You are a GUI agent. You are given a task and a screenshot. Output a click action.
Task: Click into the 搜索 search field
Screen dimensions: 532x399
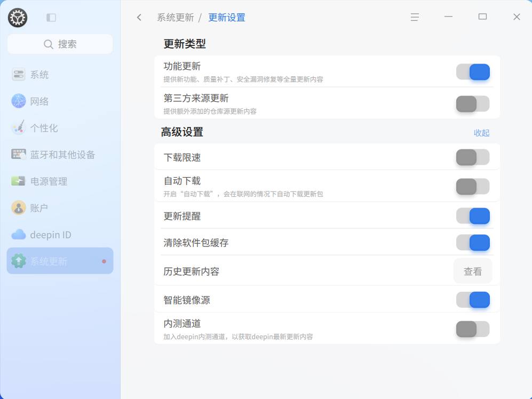tap(60, 44)
